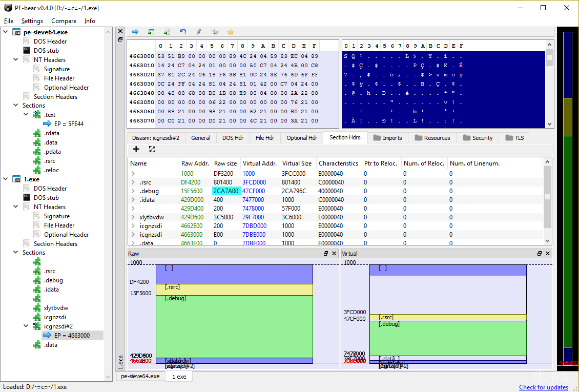
Task: Click the pe-sieve64.exe 64-bit file icon
Action: point(16,32)
